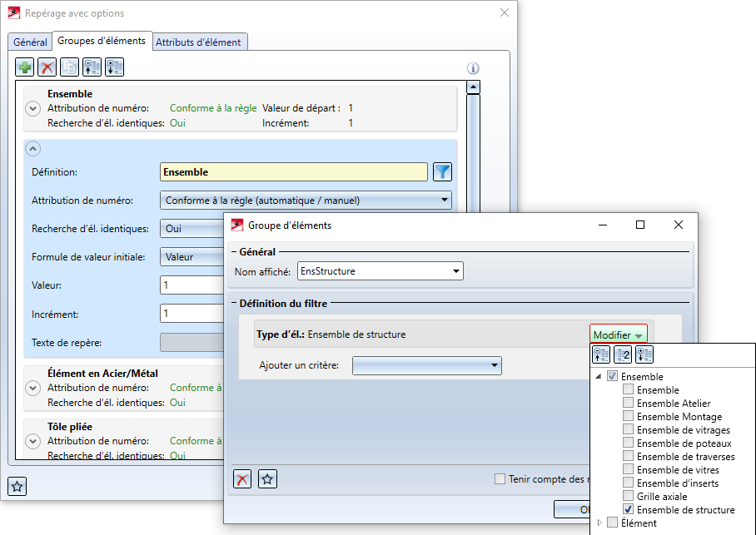756x535 pixels.
Task: Click the blue info icon
Action: point(473,69)
